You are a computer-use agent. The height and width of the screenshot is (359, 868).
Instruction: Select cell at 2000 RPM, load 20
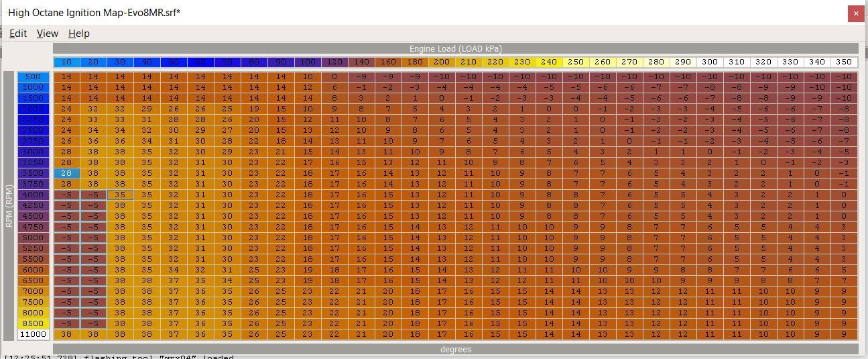93,109
